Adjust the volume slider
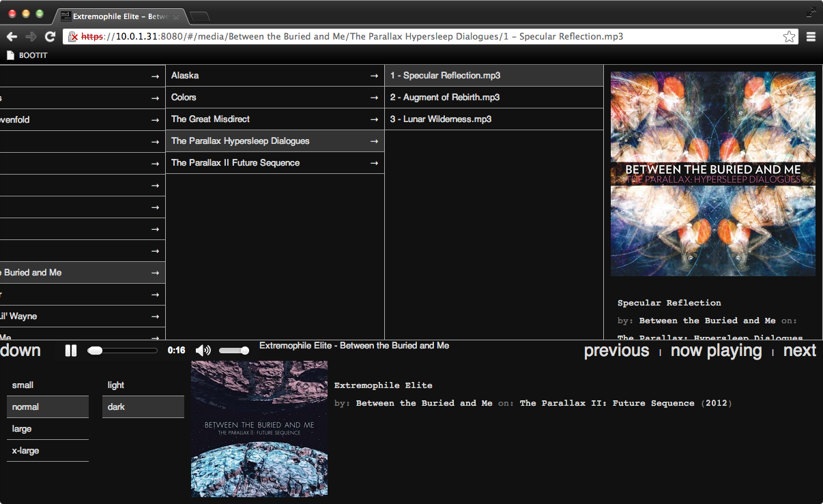823x504 pixels. [234, 351]
